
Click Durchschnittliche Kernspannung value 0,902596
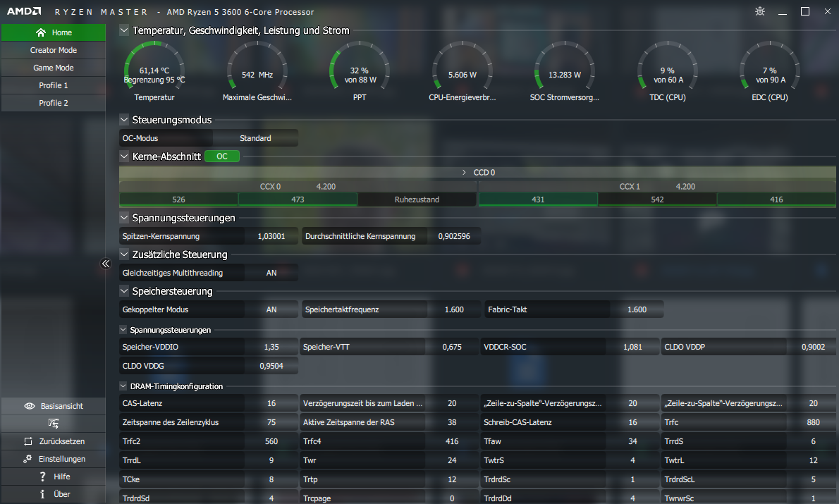[454, 236]
